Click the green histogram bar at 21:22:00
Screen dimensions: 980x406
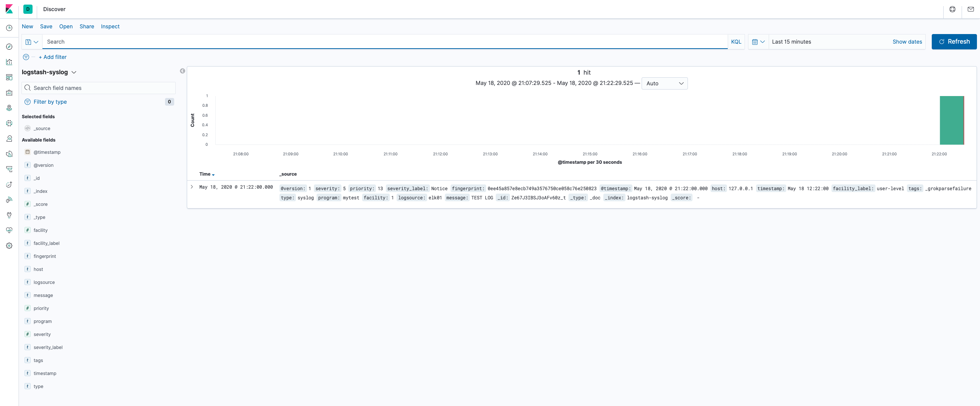coord(952,120)
